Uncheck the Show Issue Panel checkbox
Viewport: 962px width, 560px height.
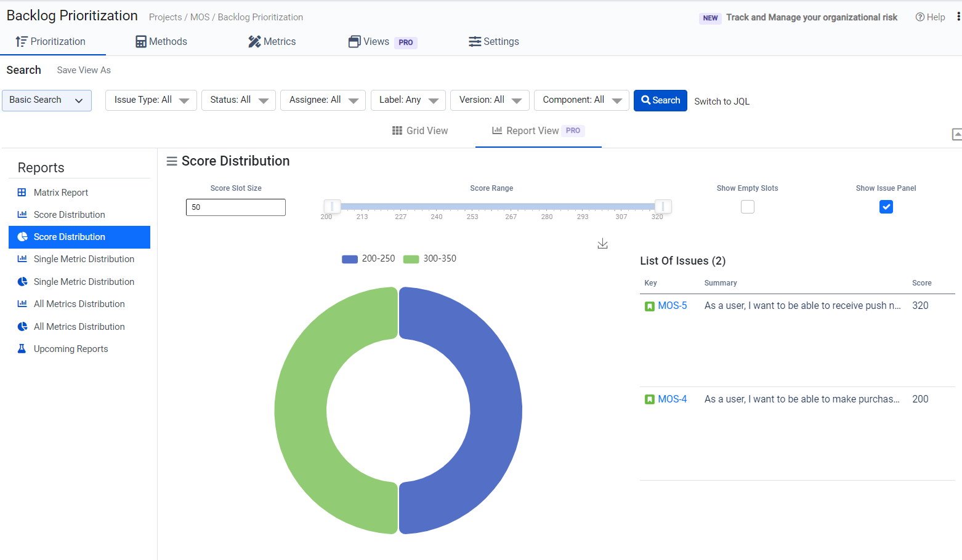click(886, 207)
